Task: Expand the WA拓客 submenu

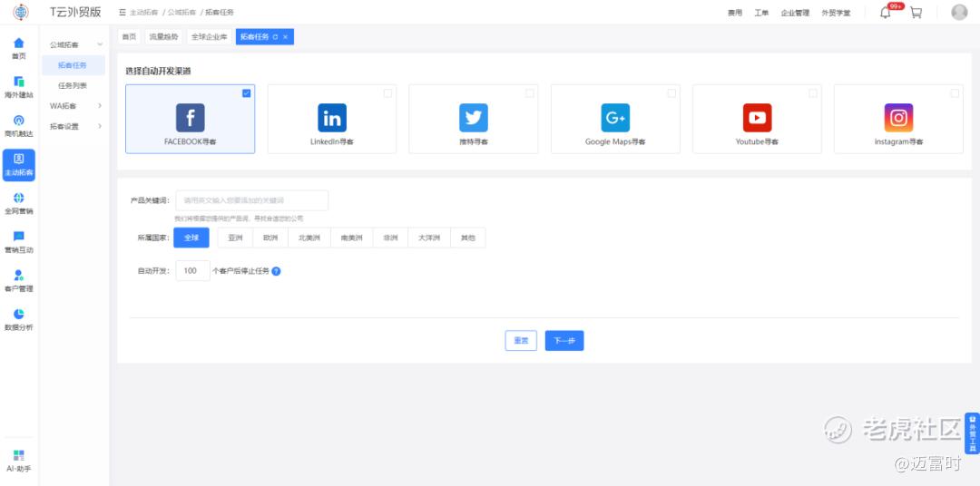Action: point(100,105)
